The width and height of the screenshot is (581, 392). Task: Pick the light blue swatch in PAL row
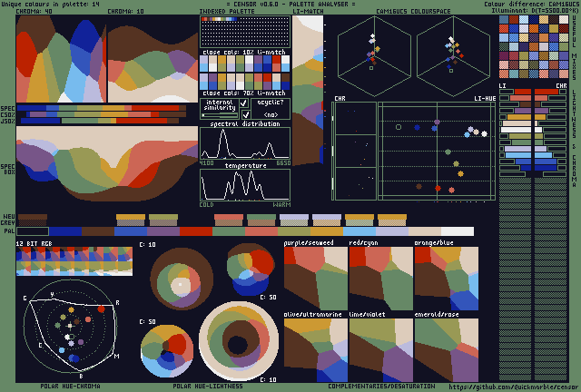tap(359, 231)
